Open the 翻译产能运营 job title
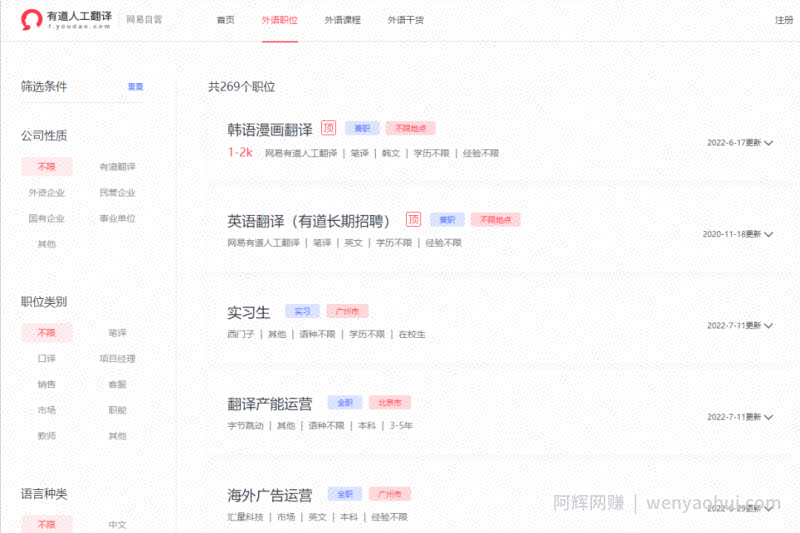The height and width of the screenshot is (533, 800). (270, 404)
